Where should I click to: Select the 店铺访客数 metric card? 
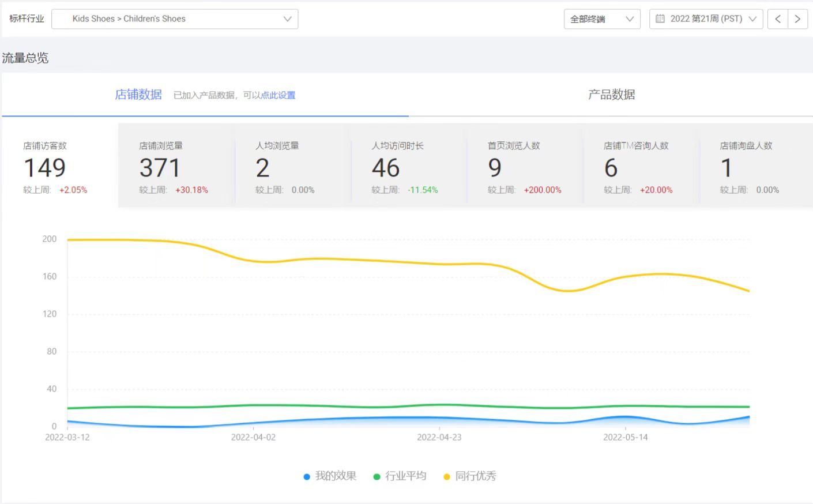[60, 166]
